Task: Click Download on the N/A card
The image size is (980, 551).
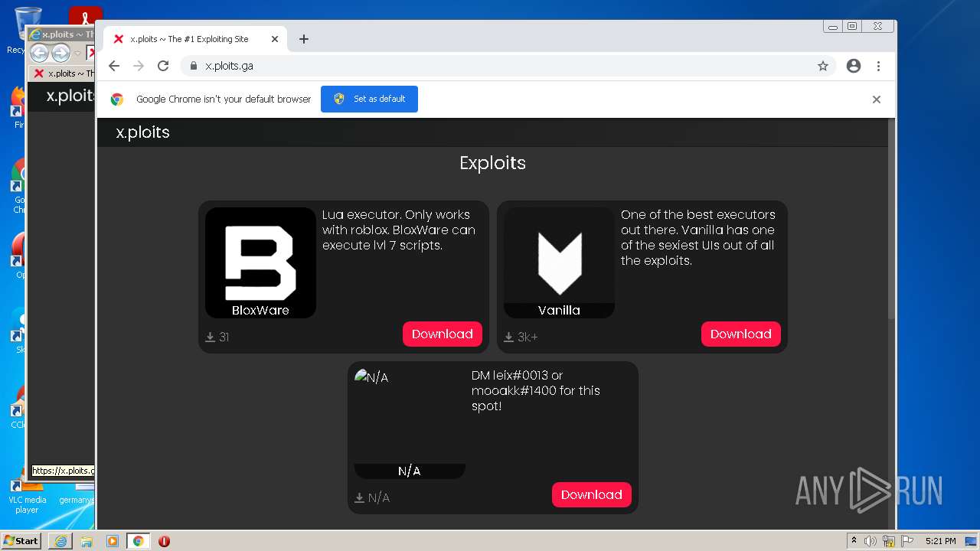Action: tap(592, 494)
